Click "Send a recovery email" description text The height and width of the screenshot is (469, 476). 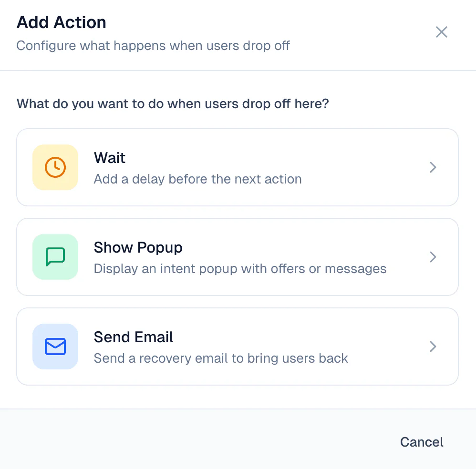tap(221, 358)
